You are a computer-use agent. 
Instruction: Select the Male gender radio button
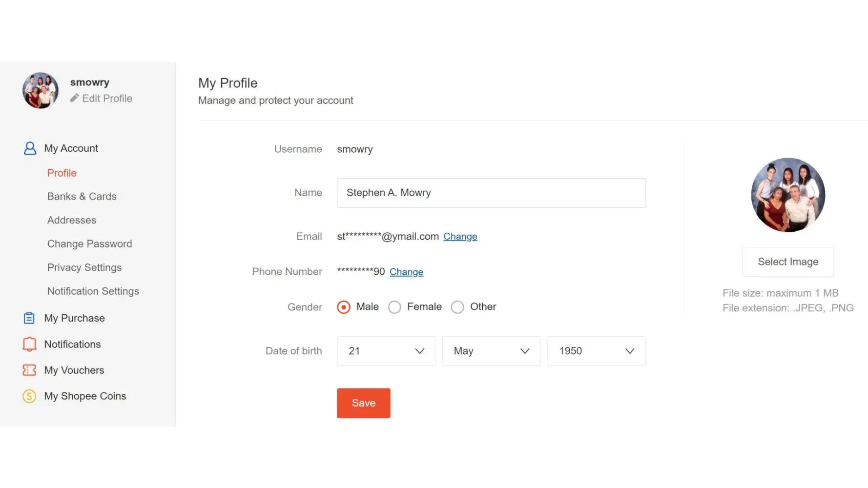pyautogui.click(x=344, y=307)
